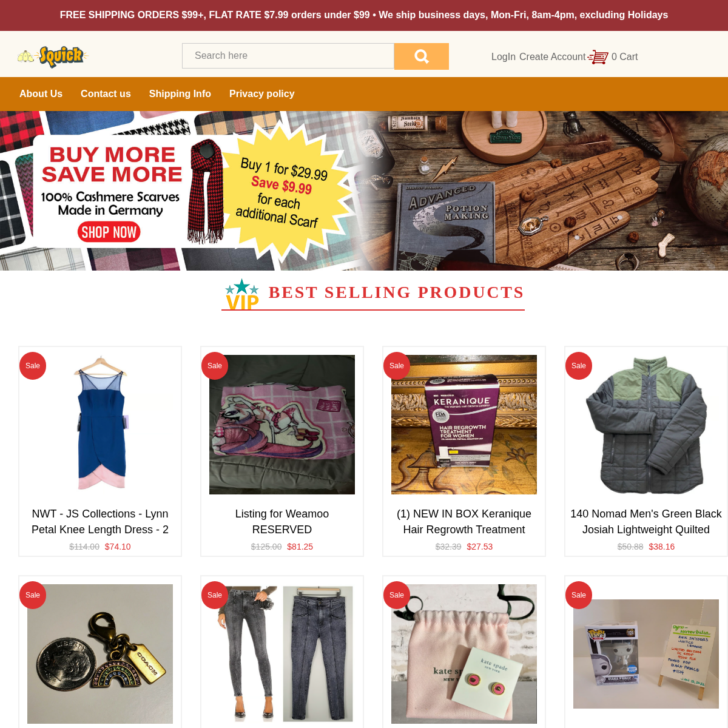Open Listing for Weamoo RESERVED title
Viewport: 728px width, 728px height.
pos(282,522)
